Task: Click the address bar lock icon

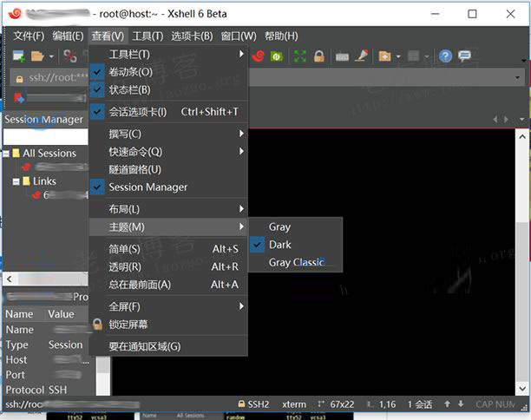Action: [20, 79]
